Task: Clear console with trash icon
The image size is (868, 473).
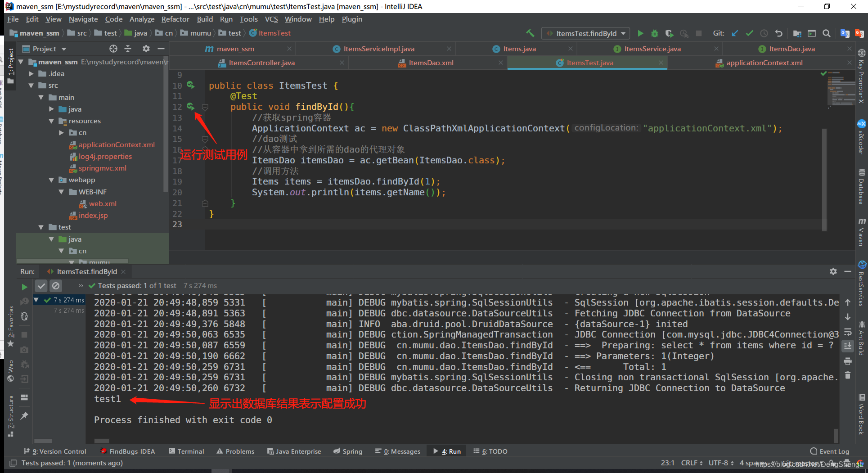Action: coord(848,375)
